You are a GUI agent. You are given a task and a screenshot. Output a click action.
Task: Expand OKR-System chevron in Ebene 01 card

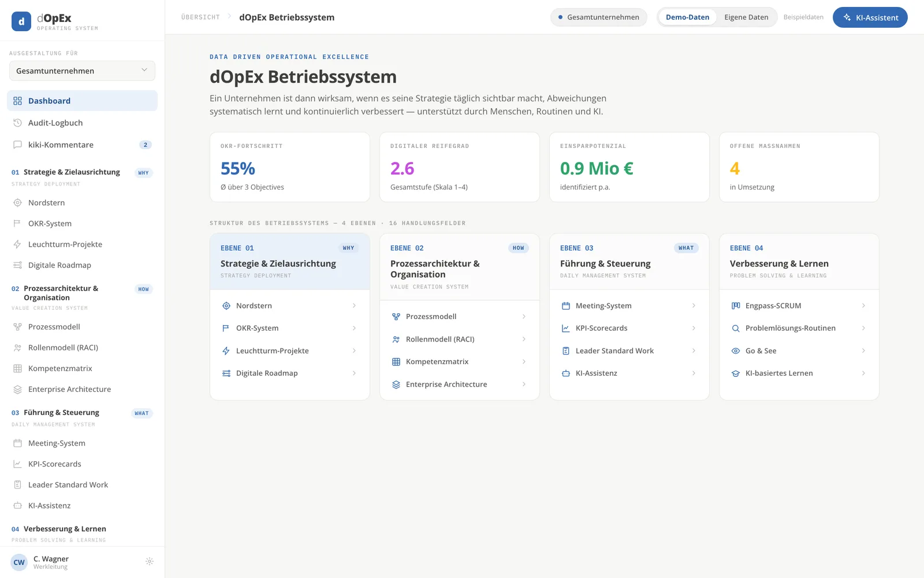(x=354, y=328)
